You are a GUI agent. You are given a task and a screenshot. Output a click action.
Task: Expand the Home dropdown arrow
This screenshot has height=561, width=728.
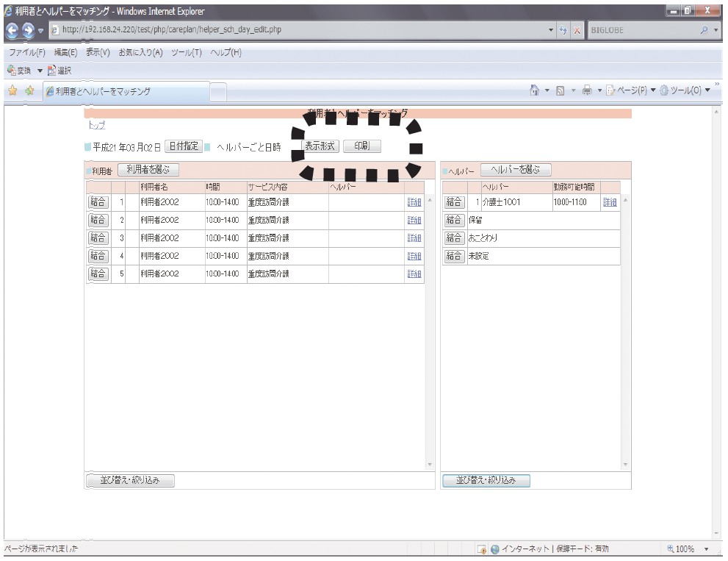(547, 90)
